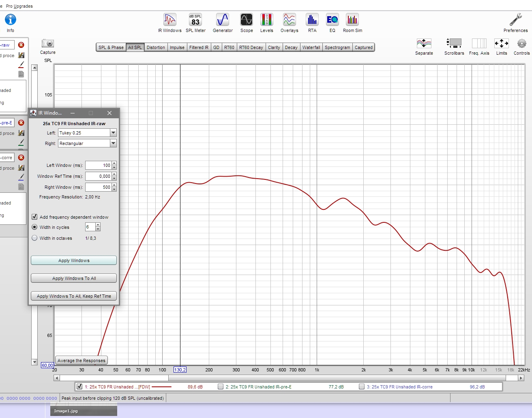Decrease Window Ref Time value
This screenshot has height=418, width=532.
[x=114, y=178]
